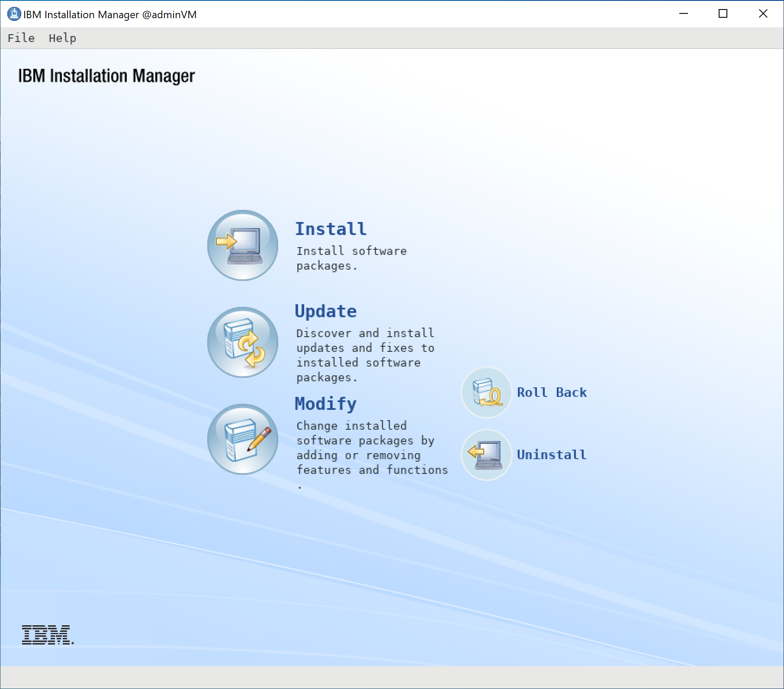The image size is (784, 689).
Task: Maximize the Installation Manager window
Action: point(723,14)
